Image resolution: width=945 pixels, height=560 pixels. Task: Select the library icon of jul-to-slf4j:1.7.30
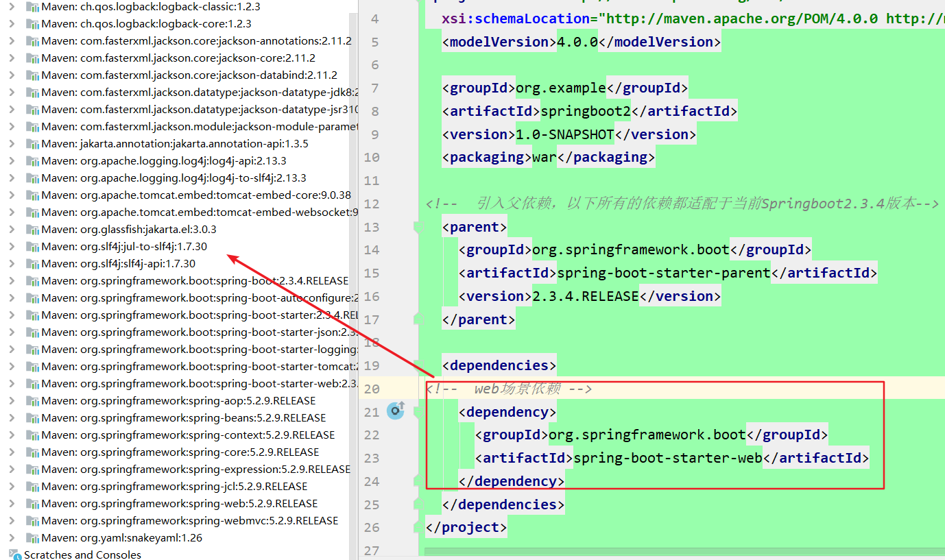point(32,247)
